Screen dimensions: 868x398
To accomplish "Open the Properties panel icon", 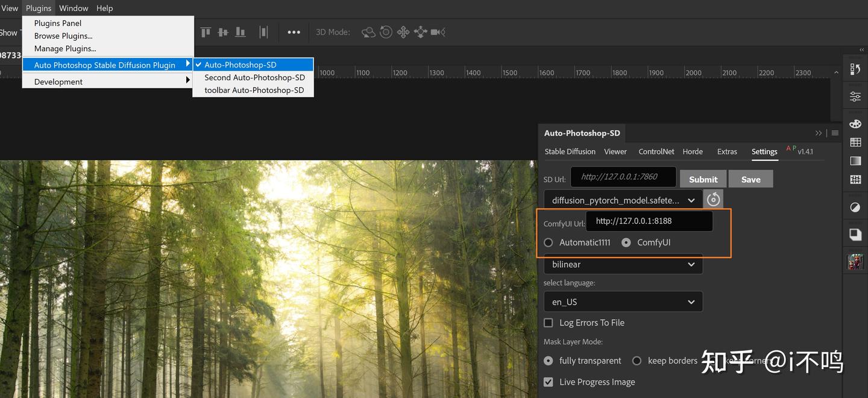I will [x=855, y=96].
